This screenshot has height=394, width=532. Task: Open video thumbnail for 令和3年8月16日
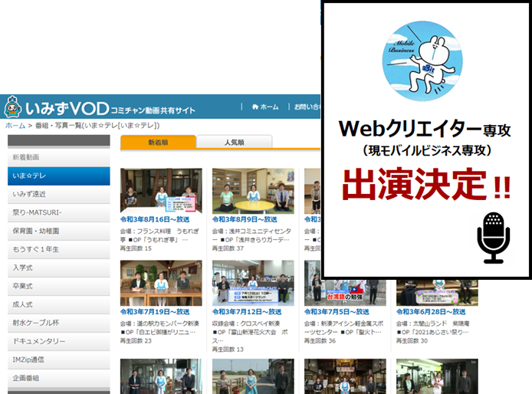[x=161, y=191]
